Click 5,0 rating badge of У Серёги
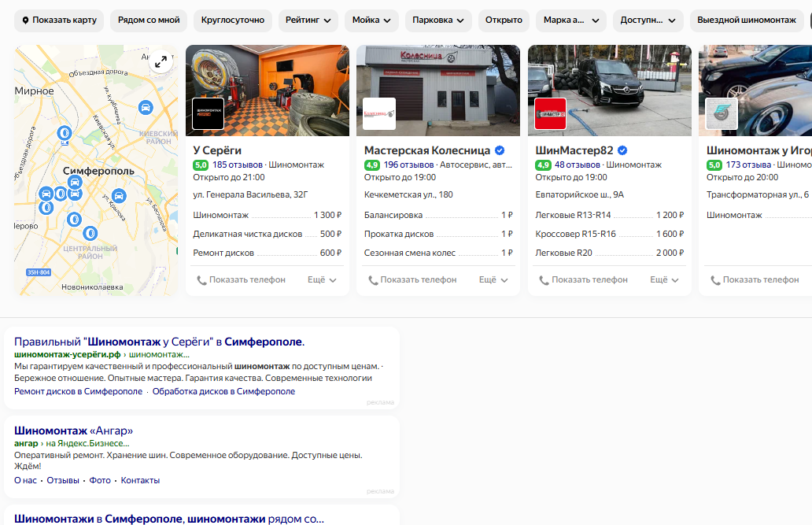This screenshot has width=812, height=525. click(201, 165)
